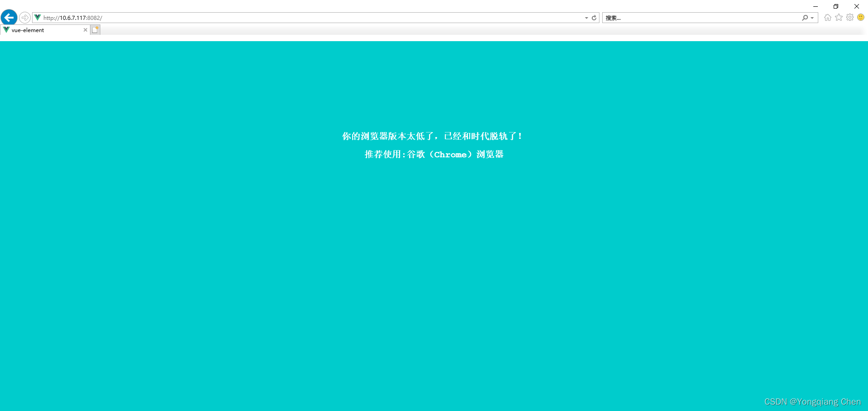Screen dimensions: 868x411
Task: Open a new tab with the tab button
Action: [x=95, y=30]
